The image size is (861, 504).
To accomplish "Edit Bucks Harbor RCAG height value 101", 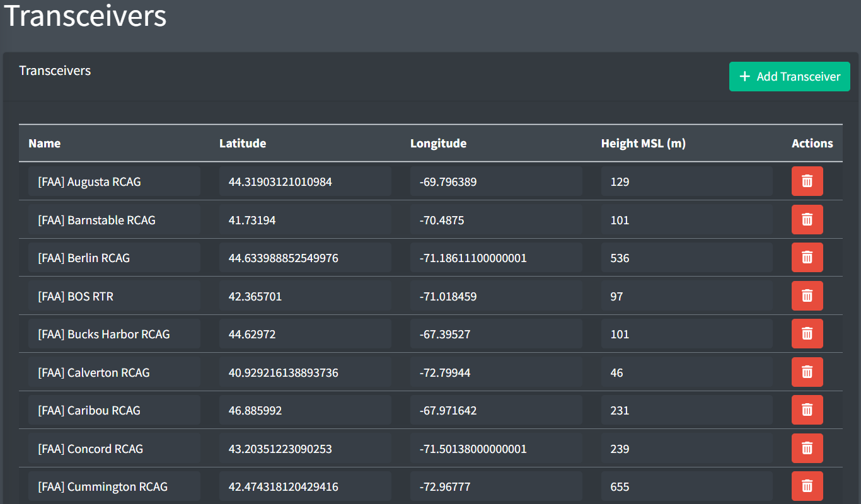I will point(687,334).
